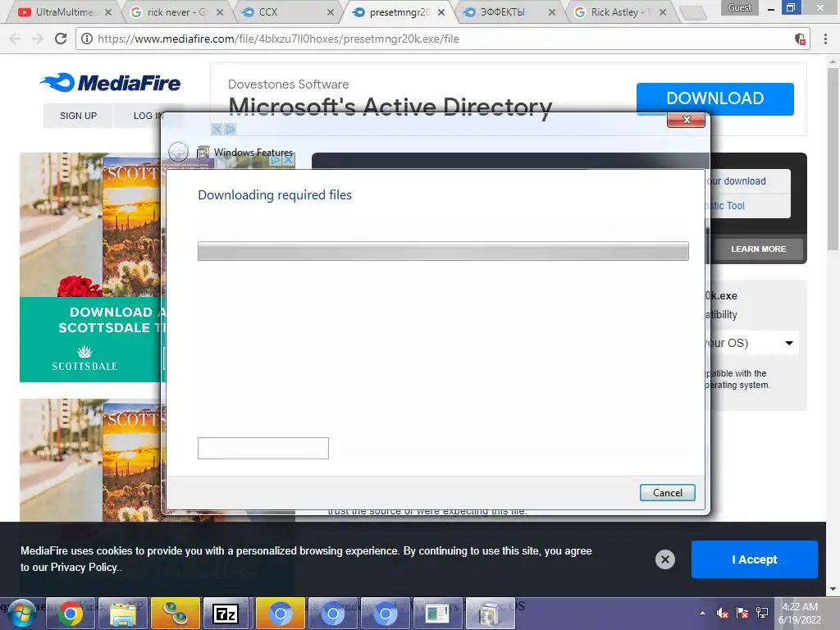The image size is (840, 630).
Task: Open the Privacy Policy link
Action: click(x=84, y=568)
